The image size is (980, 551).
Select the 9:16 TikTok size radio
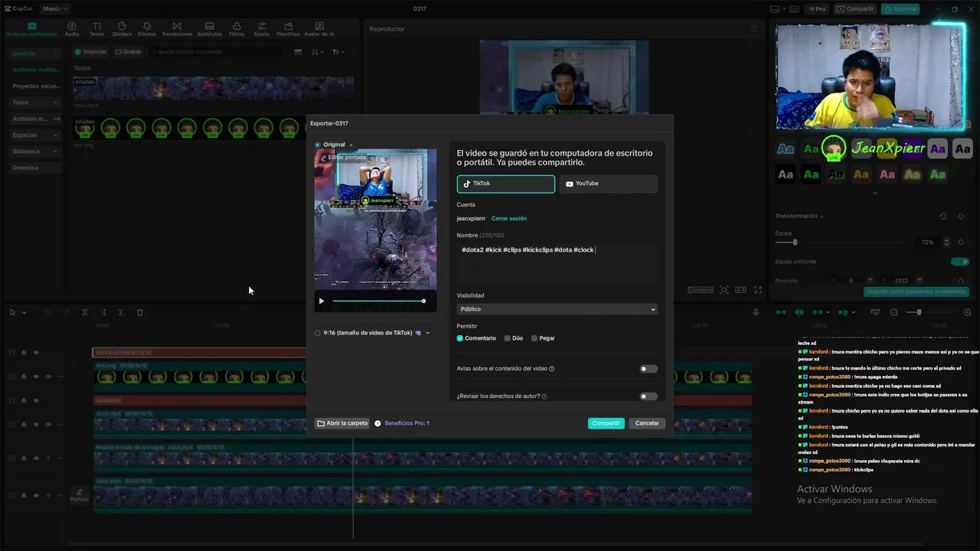[x=318, y=333]
